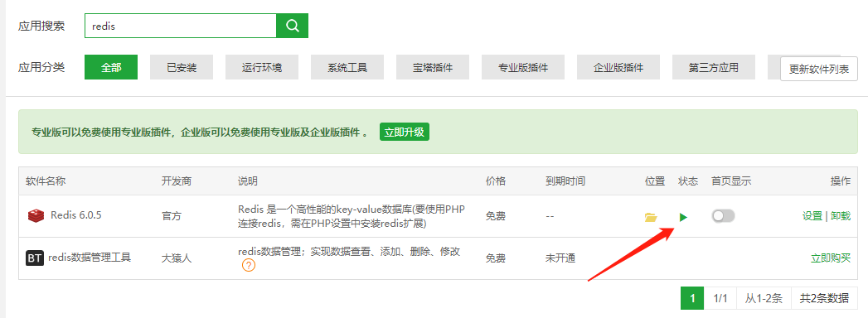Select the 宝塔插件 category tab
This screenshot has height=318, width=868.
(433, 67)
